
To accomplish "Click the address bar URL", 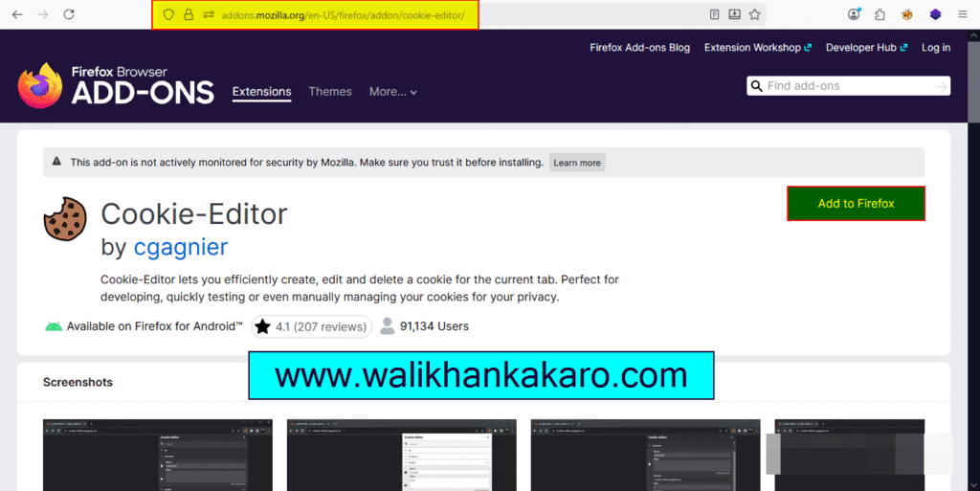I will coord(343,15).
